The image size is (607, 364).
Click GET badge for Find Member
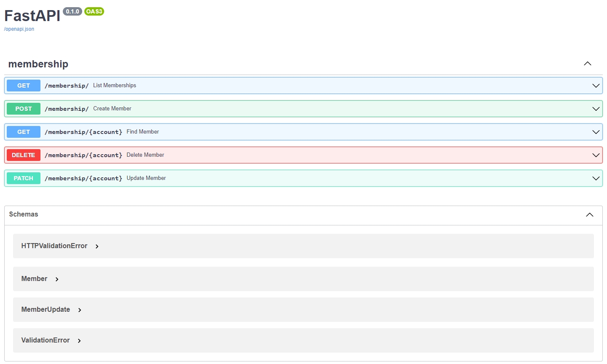(24, 132)
